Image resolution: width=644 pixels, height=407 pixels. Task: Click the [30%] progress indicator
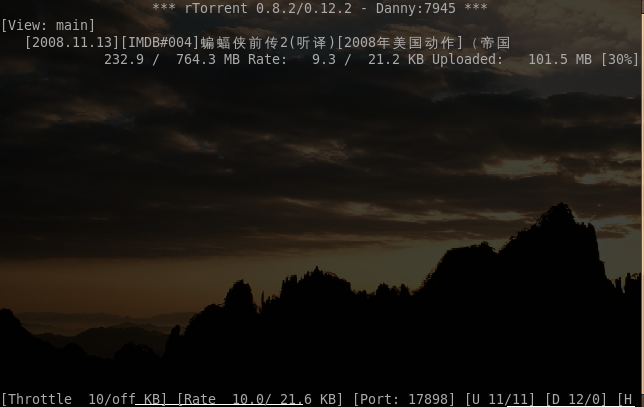(620, 60)
